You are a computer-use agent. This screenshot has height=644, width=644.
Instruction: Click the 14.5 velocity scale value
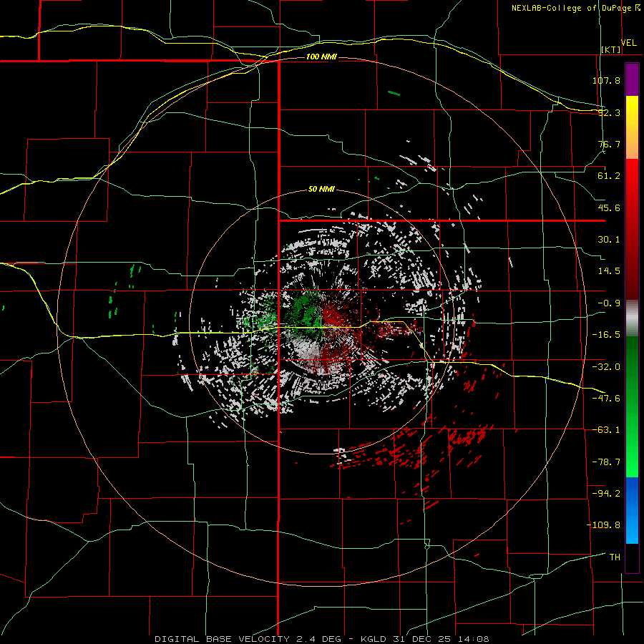pyautogui.click(x=609, y=271)
